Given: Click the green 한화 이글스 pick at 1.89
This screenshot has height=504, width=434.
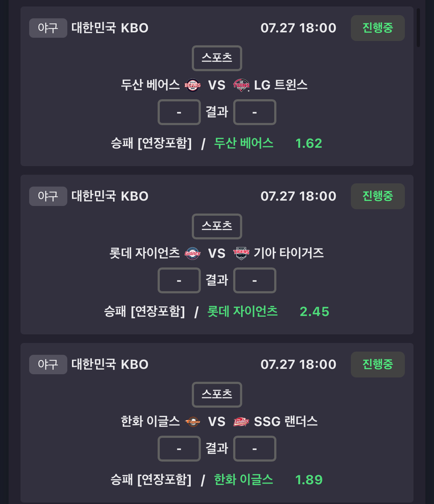Looking at the screenshot, I should click(244, 480).
